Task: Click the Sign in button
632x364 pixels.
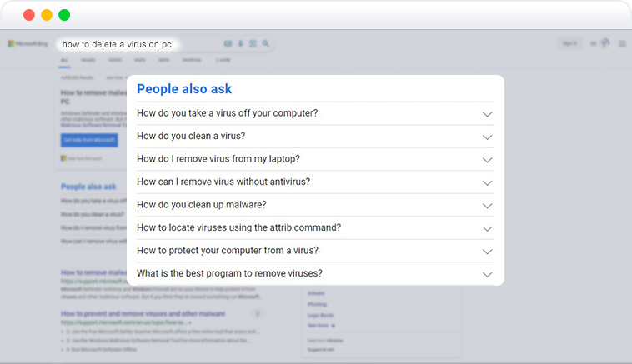Action: (569, 43)
